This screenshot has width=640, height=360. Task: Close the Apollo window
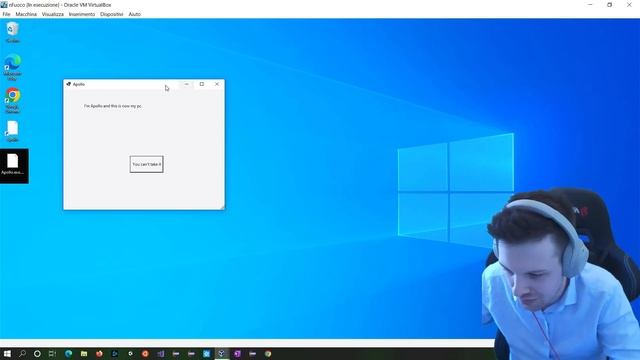(x=217, y=84)
